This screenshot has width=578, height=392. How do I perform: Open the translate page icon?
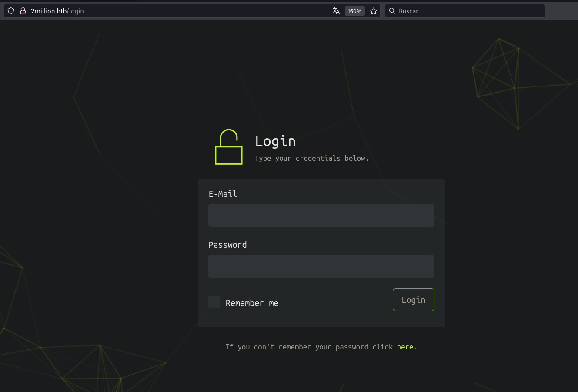coord(336,11)
